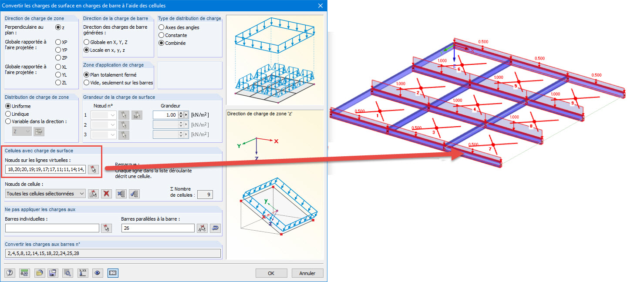Select the YP projected direction radio

tap(58, 50)
